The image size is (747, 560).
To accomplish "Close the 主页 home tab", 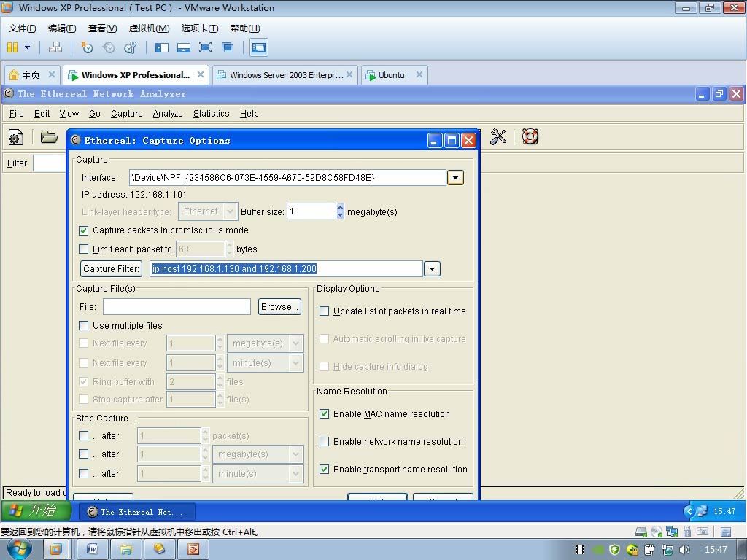I will pyautogui.click(x=52, y=74).
